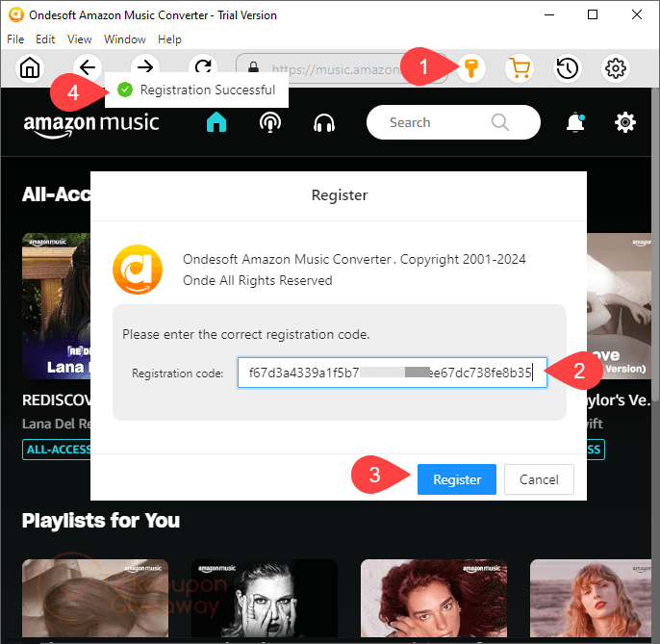The image size is (660, 644).
Task: Click the search magnifier icon
Action: tap(500, 122)
